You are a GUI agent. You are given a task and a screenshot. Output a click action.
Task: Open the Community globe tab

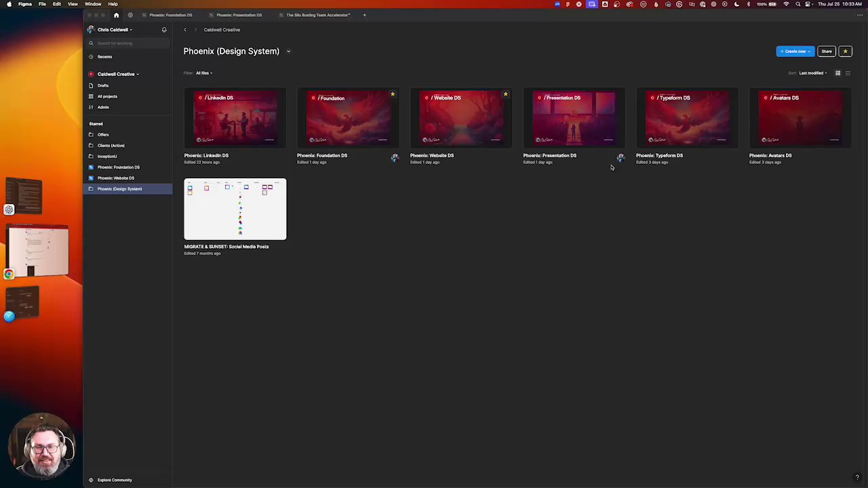[130, 15]
